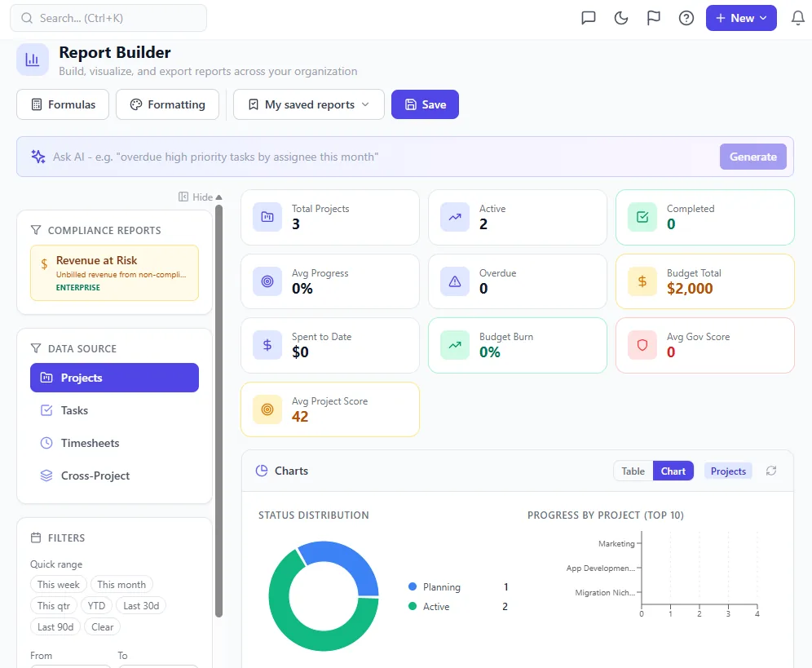Open notifications bell icon
This screenshot has width=812, height=668.
pyautogui.click(x=798, y=18)
